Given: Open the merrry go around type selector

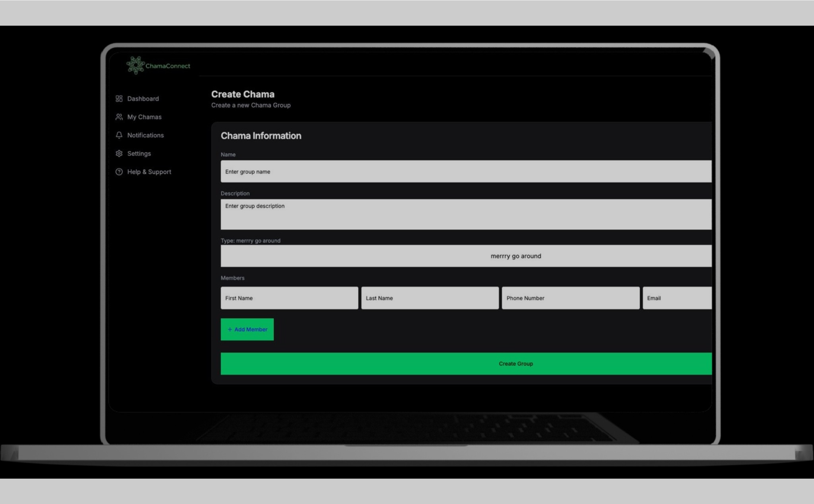Looking at the screenshot, I should (466, 256).
